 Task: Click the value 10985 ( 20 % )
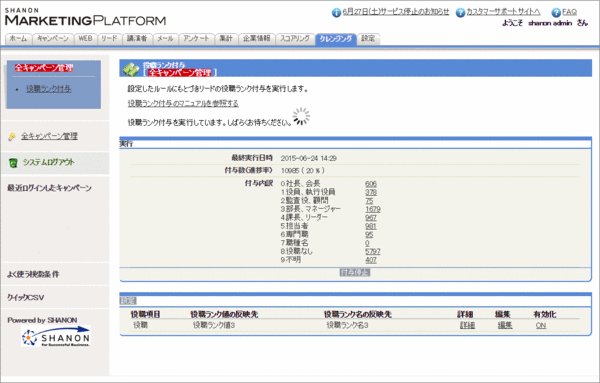(303, 171)
